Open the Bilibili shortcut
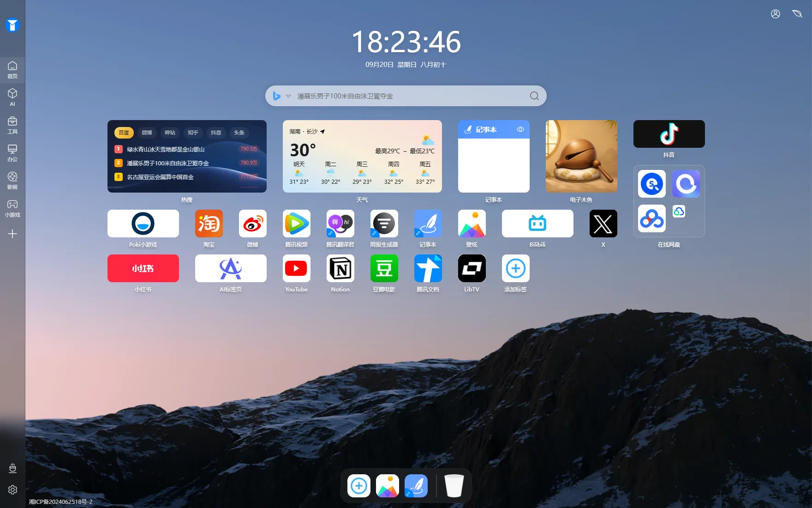 pos(537,224)
